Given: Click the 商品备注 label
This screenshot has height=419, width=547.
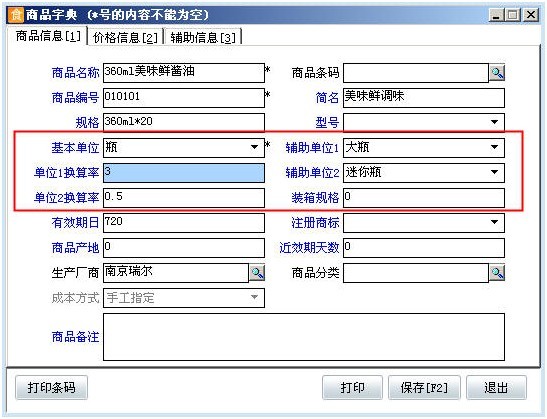Looking at the screenshot, I should point(75,337).
